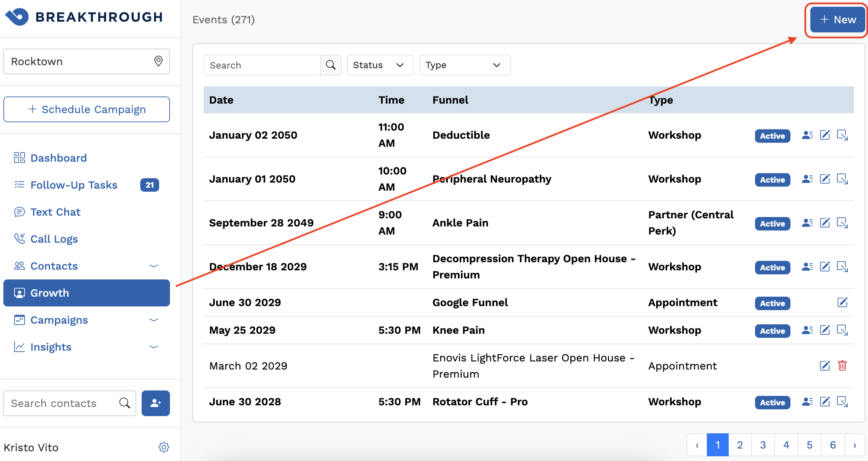Screen dimensions: 868x461
Task: Expand the Contacts menu section
Action: point(154,266)
